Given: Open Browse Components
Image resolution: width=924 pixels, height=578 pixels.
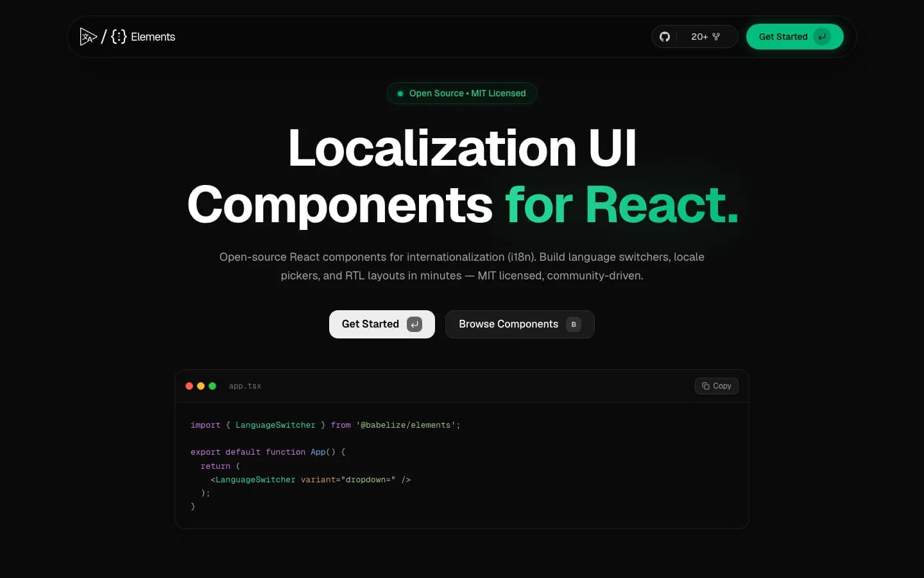Looking at the screenshot, I should pyautogui.click(x=520, y=324).
